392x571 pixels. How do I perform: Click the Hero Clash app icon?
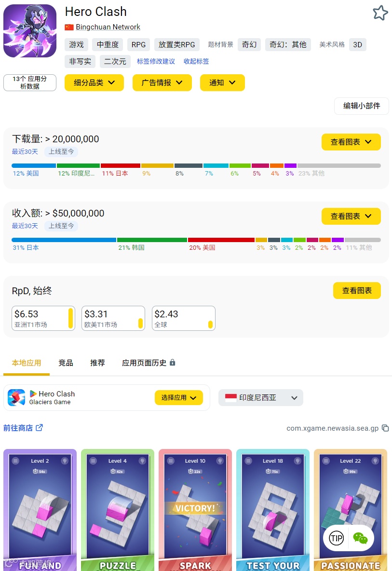tap(30, 31)
